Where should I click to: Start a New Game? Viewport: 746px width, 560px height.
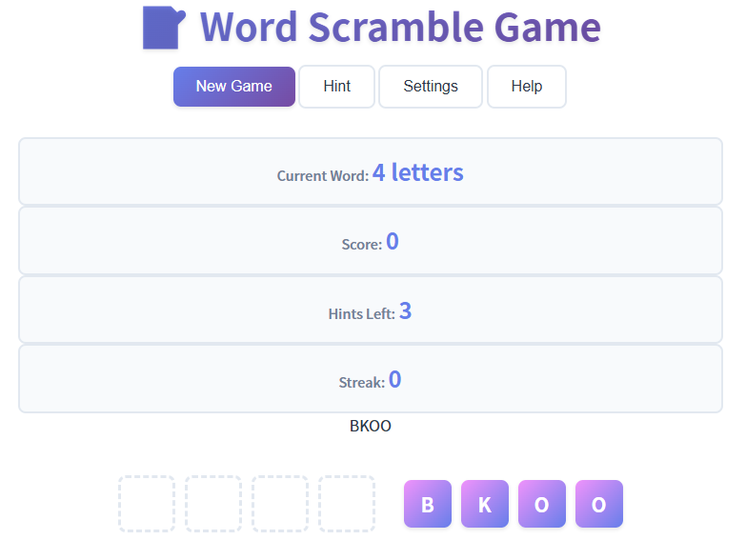(x=234, y=87)
